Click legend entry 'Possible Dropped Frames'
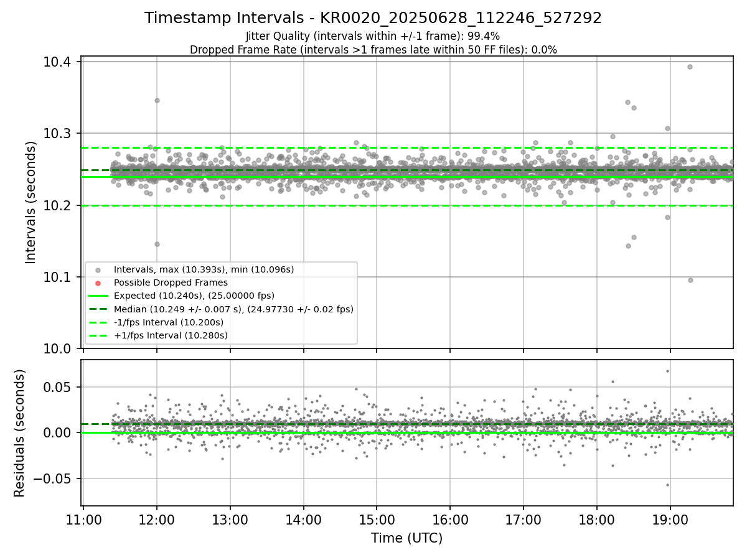 tap(171, 282)
